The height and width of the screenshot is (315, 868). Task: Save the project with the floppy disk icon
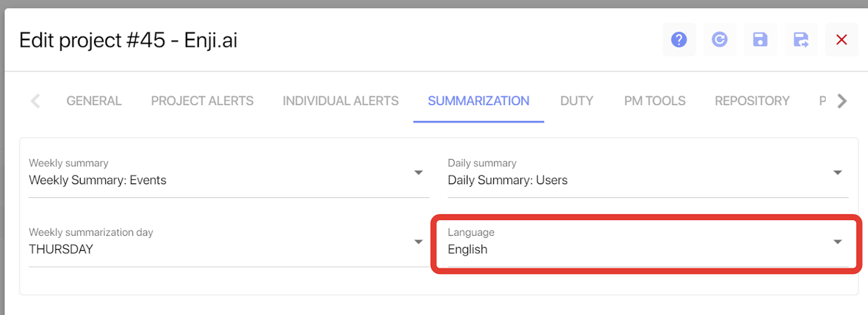(x=760, y=40)
